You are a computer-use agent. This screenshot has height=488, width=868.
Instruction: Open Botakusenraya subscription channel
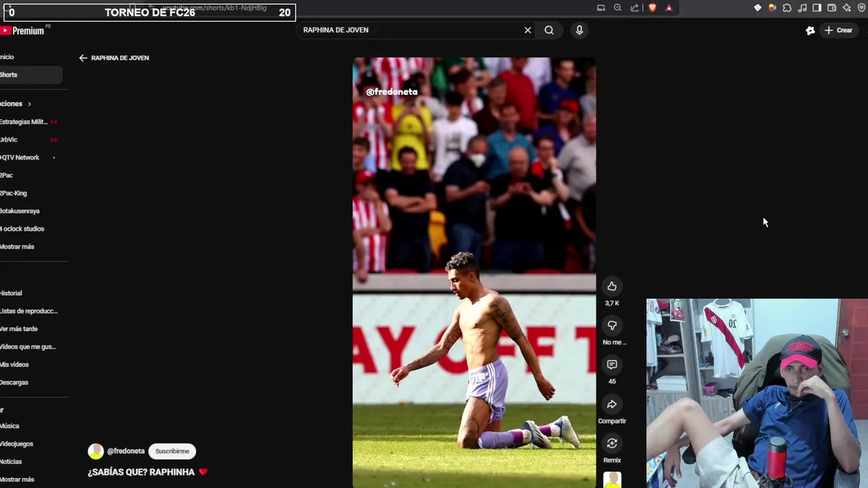click(20, 211)
